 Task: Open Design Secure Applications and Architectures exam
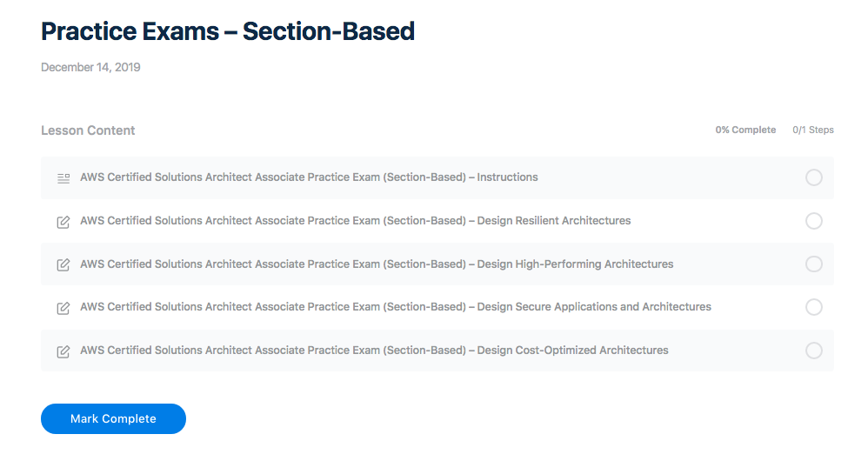[395, 307]
